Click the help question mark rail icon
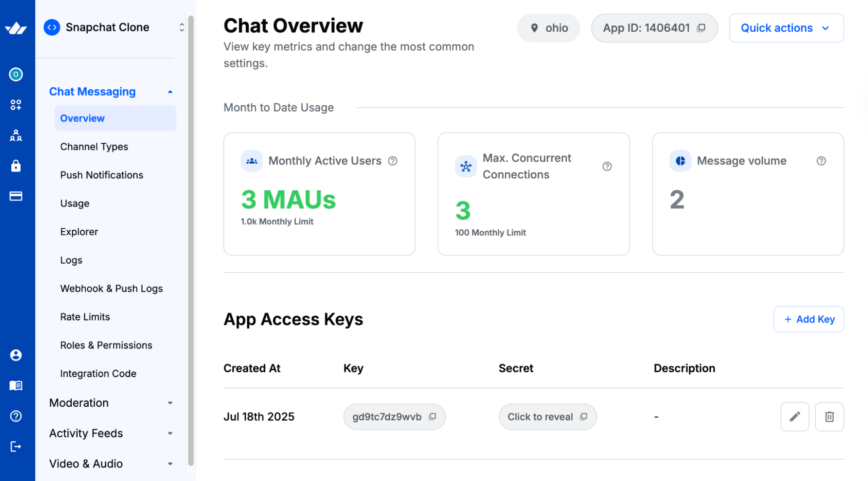Viewport: 868px width, 481px height. click(16, 416)
